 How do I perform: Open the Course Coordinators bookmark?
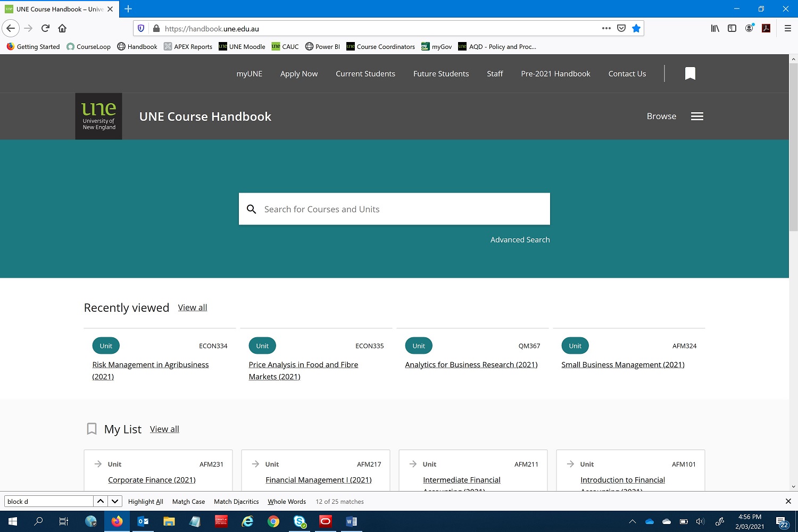pyautogui.click(x=380, y=47)
